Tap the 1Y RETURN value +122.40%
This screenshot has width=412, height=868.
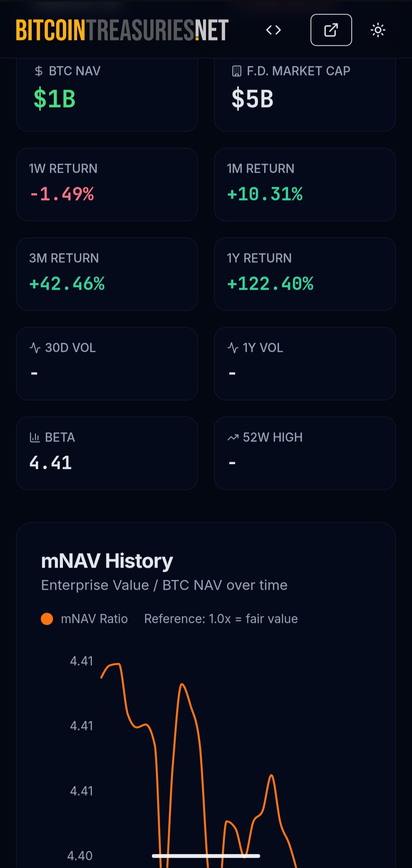pos(270,284)
